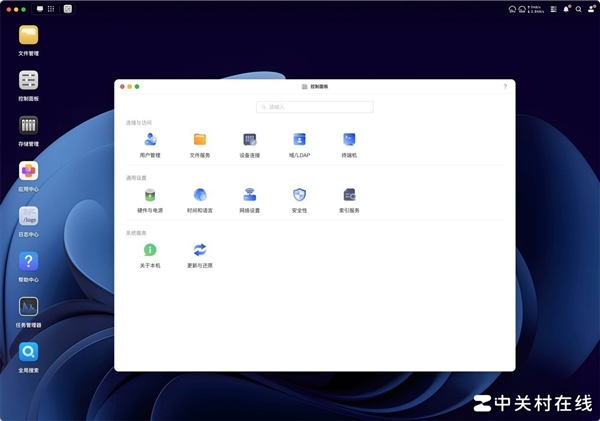Click the control panel search field
The height and width of the screenshot is (421, 600).
(315, 106)
